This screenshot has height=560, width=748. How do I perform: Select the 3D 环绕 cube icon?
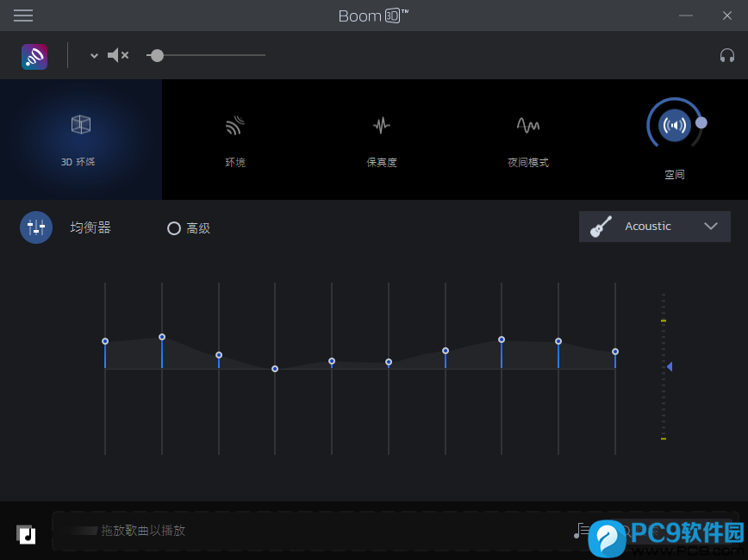tap(81, 125)
